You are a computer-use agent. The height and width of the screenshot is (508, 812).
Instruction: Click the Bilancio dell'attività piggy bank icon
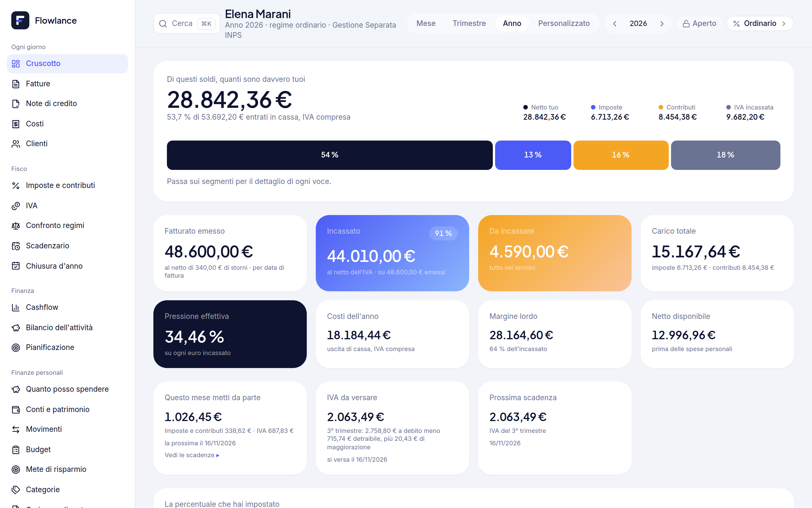(x=16, y=328)
